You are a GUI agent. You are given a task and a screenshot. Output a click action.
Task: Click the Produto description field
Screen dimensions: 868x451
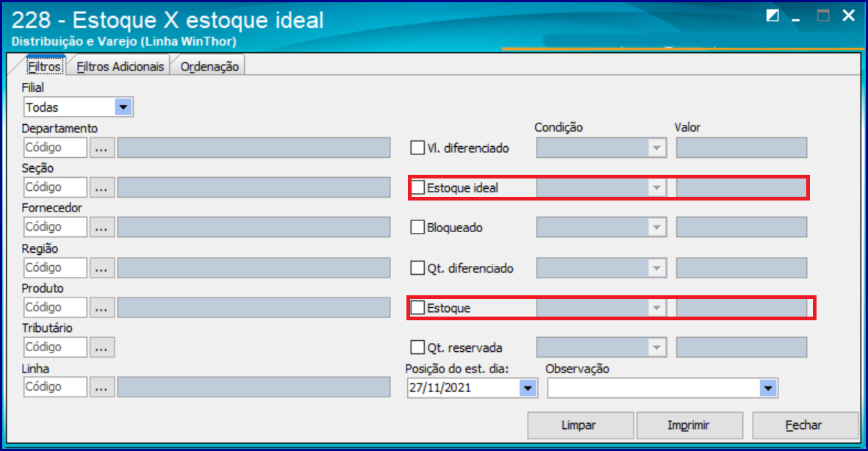(x=254, y=308)
